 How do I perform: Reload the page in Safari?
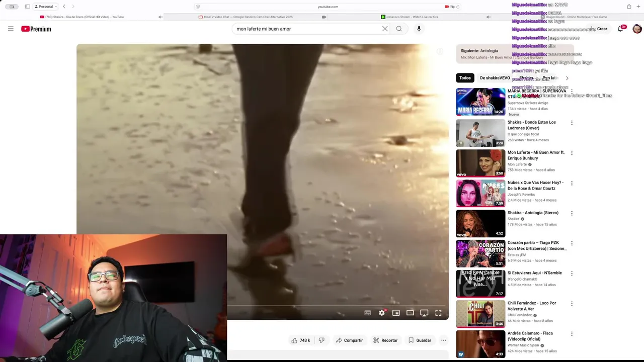click(457, 7)
